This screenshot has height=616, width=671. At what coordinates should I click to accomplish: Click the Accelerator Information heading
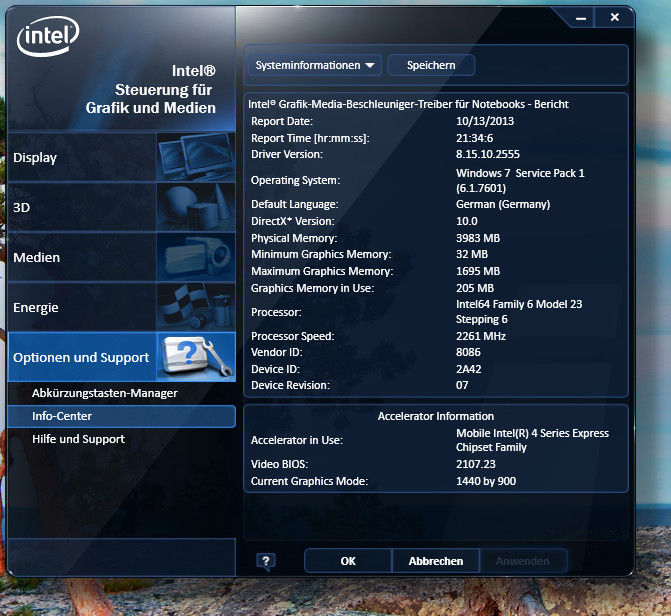pos(436,416)
